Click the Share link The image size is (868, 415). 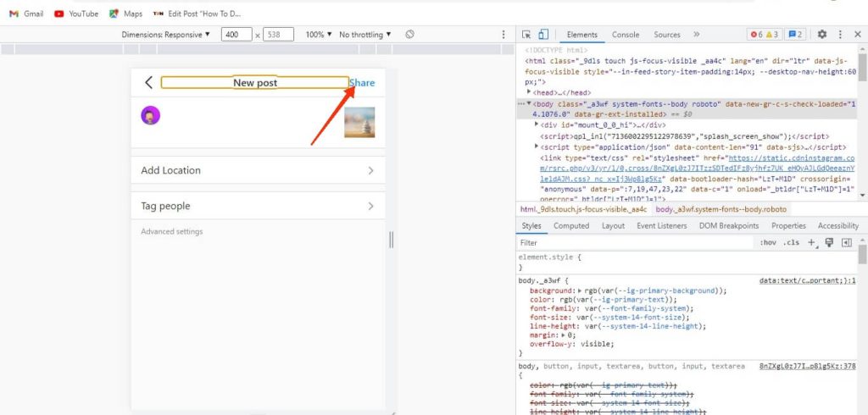coord(362,83)
